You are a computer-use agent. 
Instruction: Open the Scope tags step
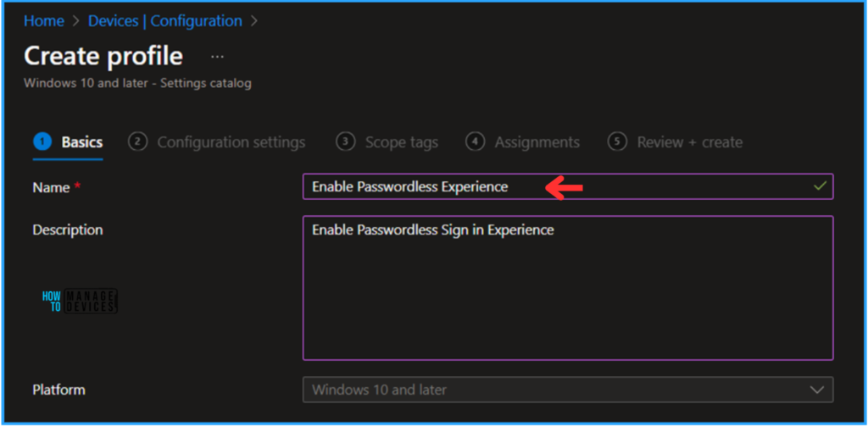point(387,142)
